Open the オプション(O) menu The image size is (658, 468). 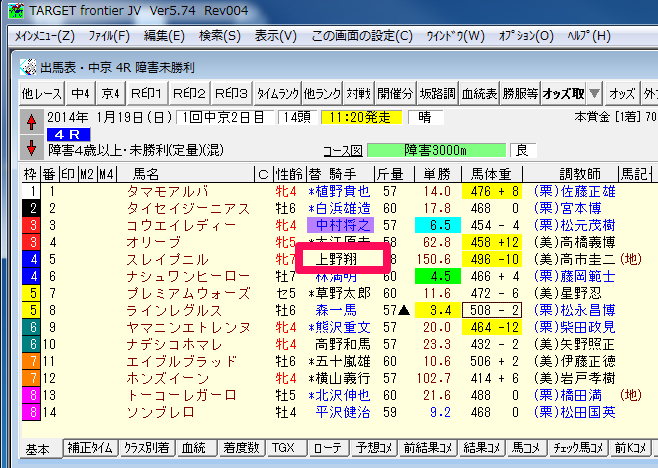click(x=526, y=36)
